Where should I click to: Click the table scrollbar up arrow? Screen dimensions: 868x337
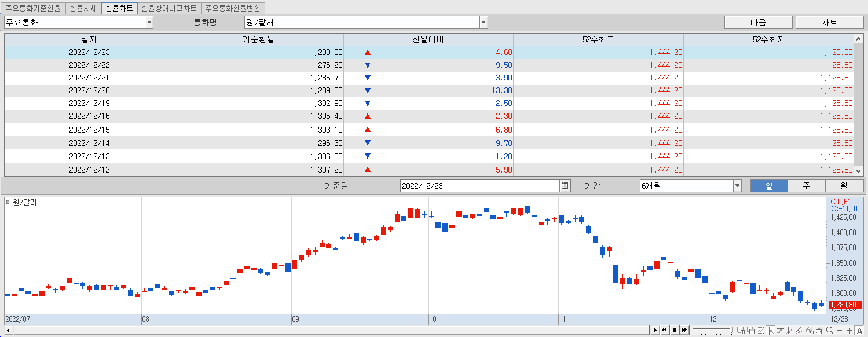(858, 39)
